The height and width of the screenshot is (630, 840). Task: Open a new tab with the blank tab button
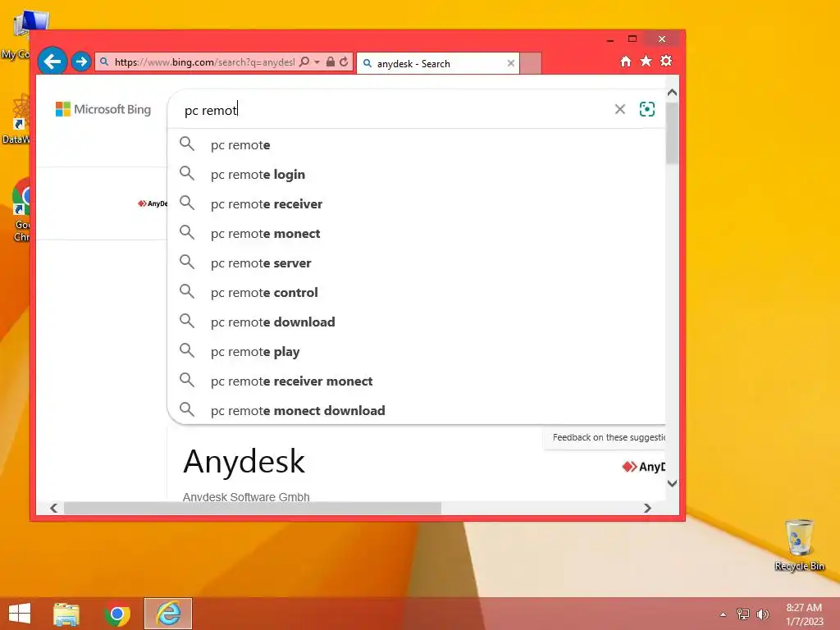point(531,63)
